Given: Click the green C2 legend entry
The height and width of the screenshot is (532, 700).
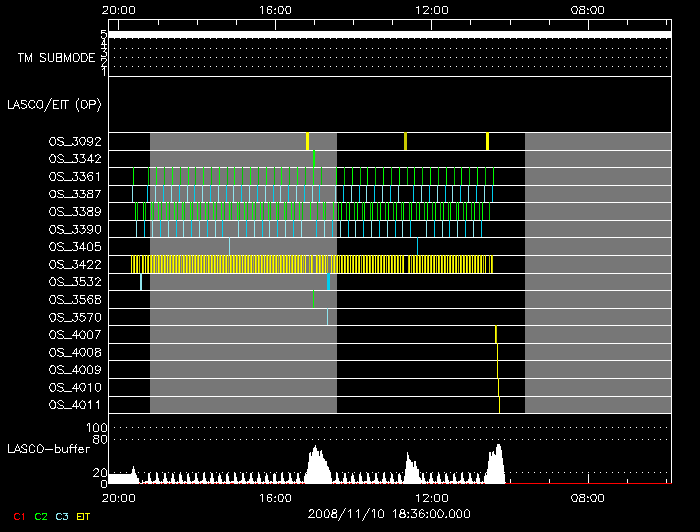Looking at the screenshot, I should pyautogui.click(x=41, y=516).
